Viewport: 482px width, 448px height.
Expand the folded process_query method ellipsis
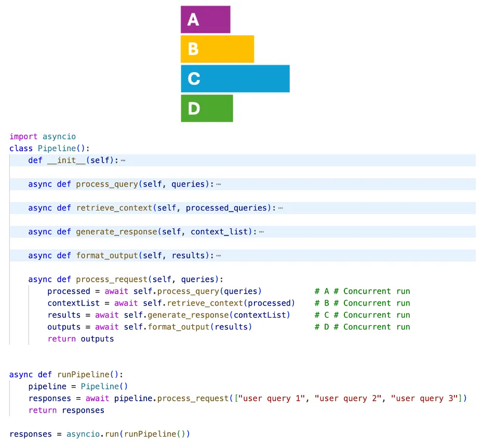click(x=218, y=185)
